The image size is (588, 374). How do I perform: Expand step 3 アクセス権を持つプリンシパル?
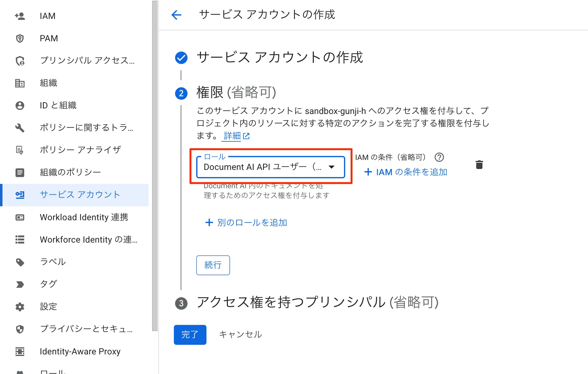pyautogui.click(x=317, y=303)
